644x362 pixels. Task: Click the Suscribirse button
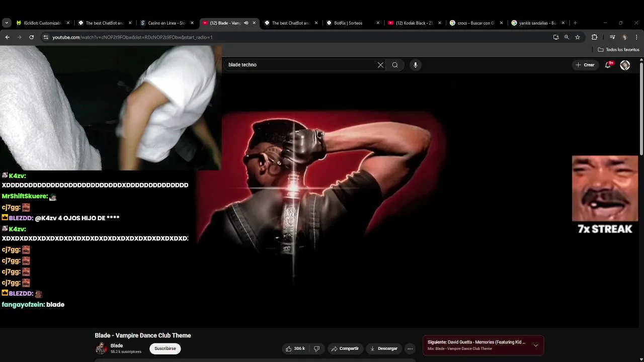[165, 348]
